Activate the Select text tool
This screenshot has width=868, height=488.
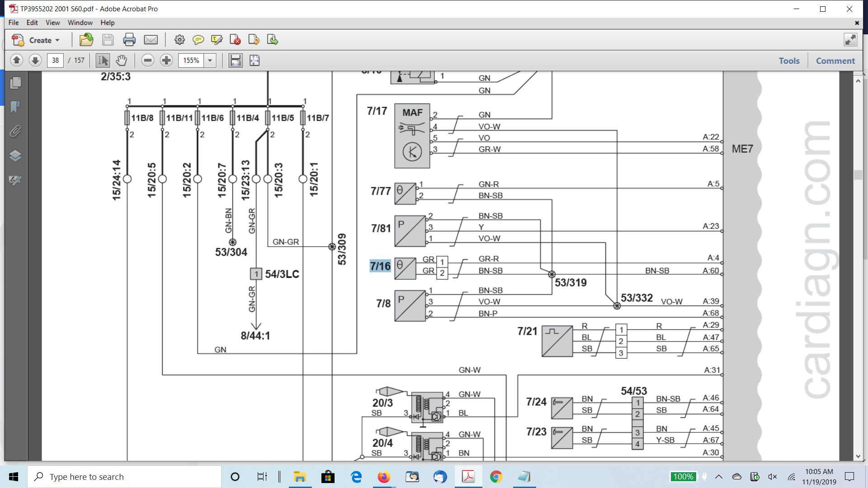pos(103,60)
